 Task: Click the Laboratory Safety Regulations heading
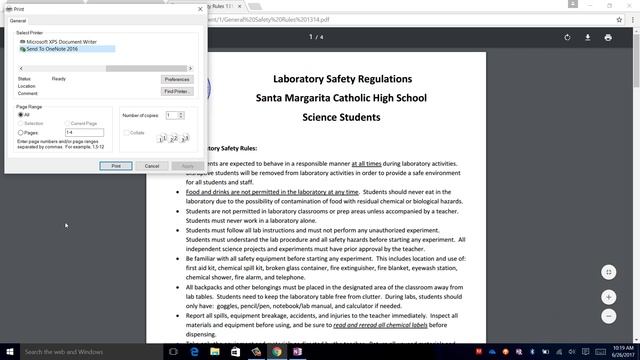click(342, 79)
